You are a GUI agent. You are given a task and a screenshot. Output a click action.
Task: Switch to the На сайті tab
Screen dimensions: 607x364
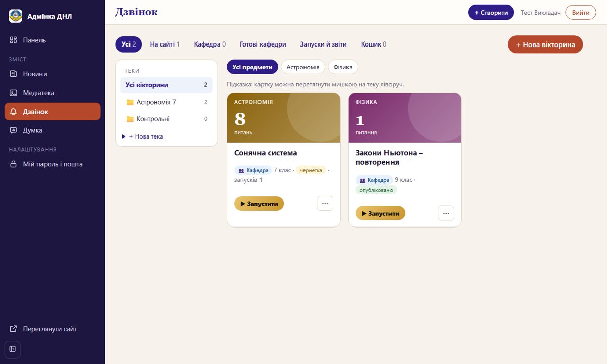[165, 44]
